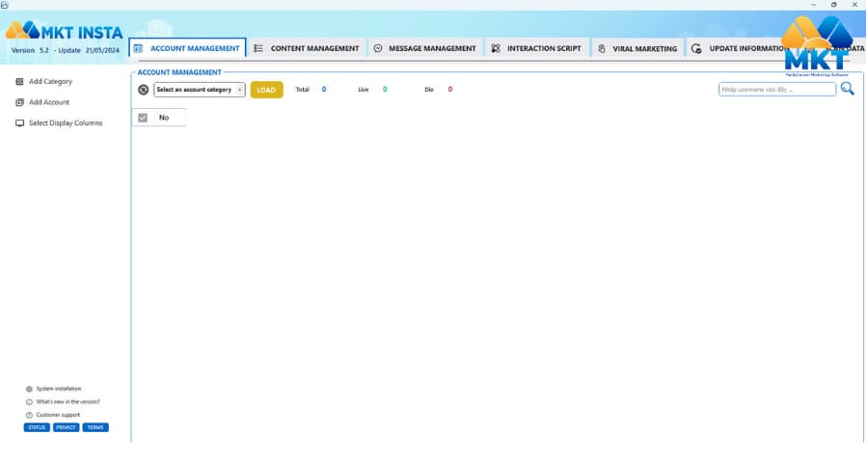Minimize the MKT INSTA window
This screenshot has height=463, width=868.
click(814, 5)
